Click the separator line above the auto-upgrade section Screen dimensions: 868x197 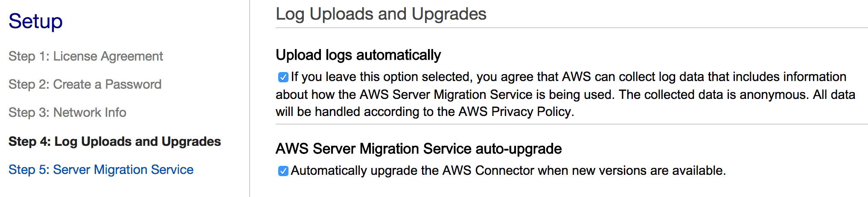point(571,124)
